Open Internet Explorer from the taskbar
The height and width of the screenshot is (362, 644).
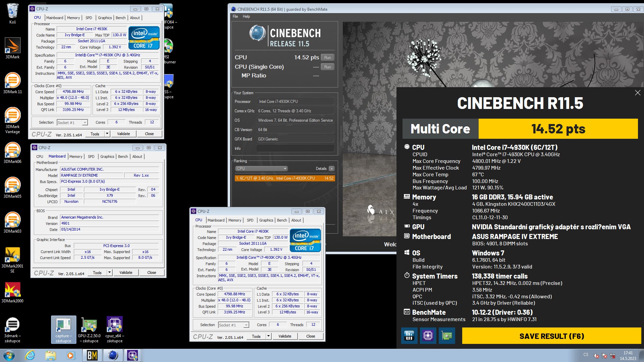tap(30, 355)
